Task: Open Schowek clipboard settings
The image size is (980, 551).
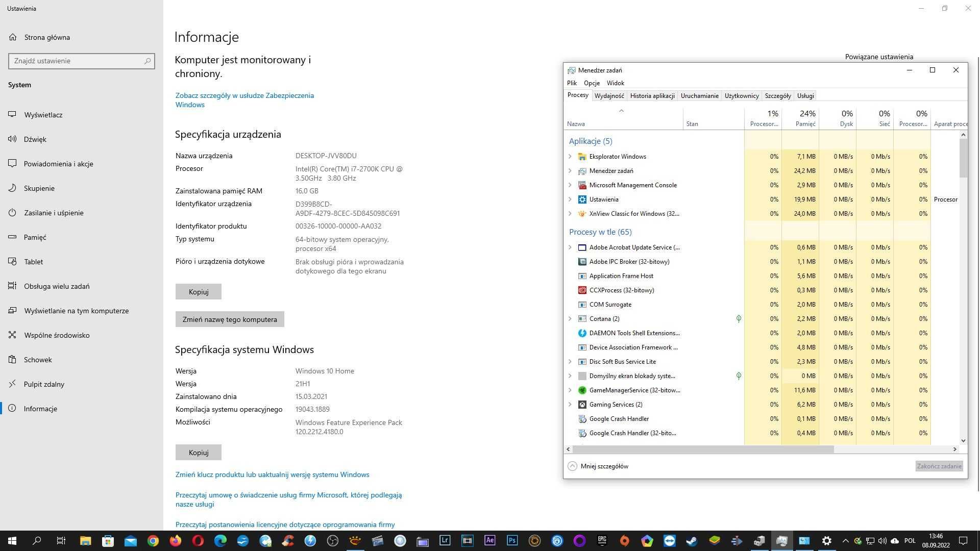Action: [38, 360]
